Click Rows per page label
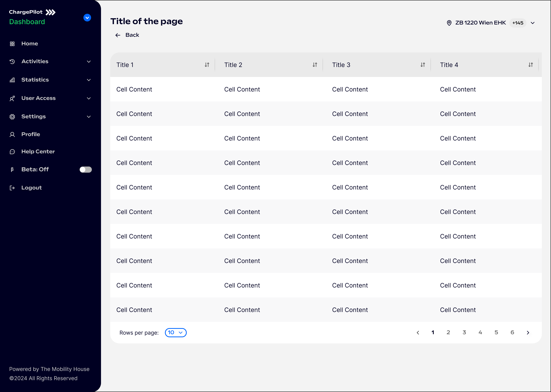The height and width of the screenshot is (392, 551). coord(139,333)
